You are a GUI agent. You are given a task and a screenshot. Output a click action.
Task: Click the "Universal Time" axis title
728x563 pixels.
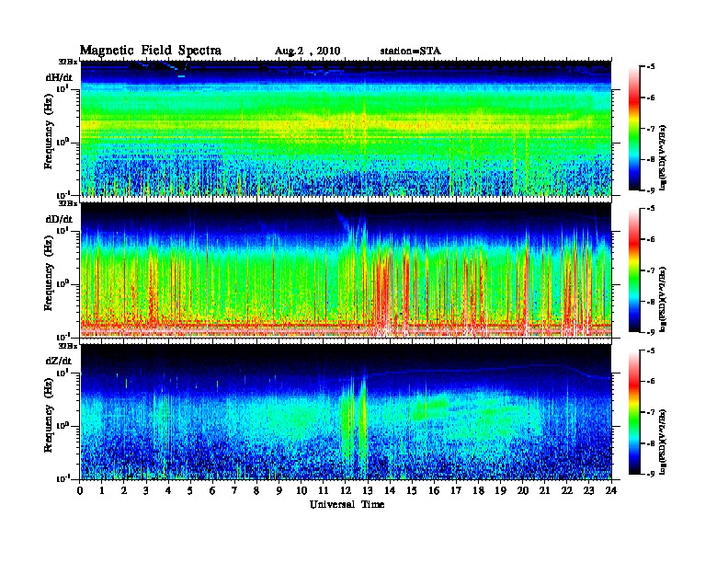347,504
